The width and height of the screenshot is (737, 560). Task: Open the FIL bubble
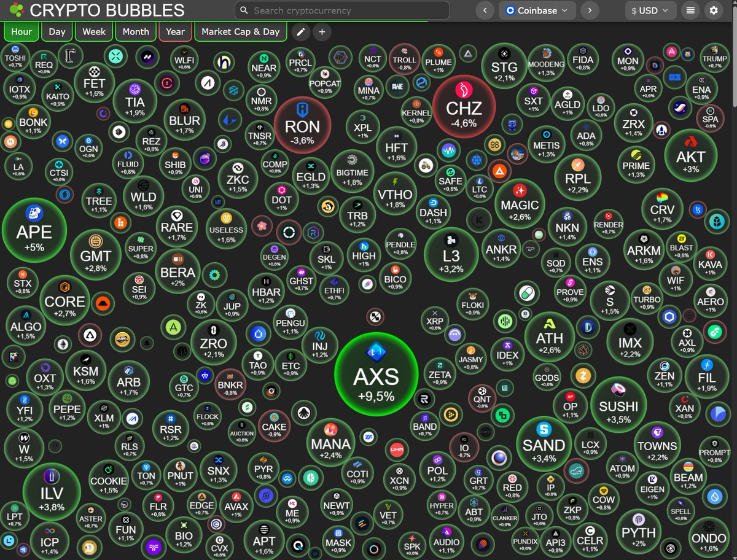click(707, 377)
